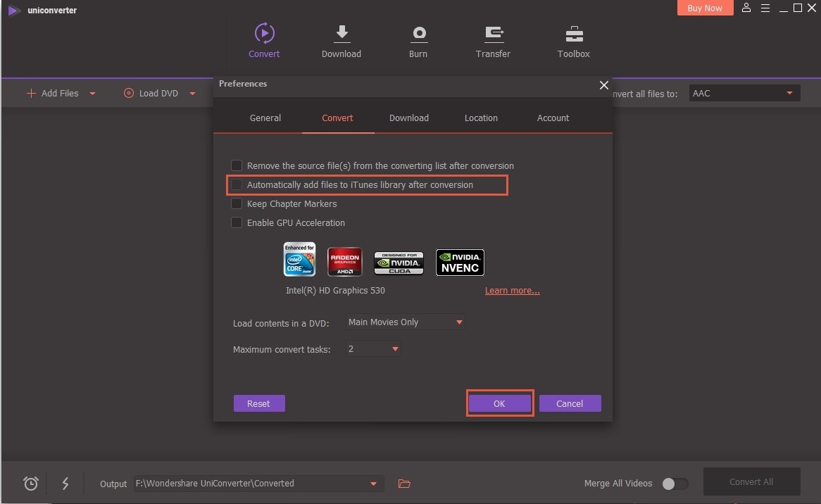Open the Main Movies Only dropdown
The height and width of the screenshot is (504, 821).
[405, 322]
